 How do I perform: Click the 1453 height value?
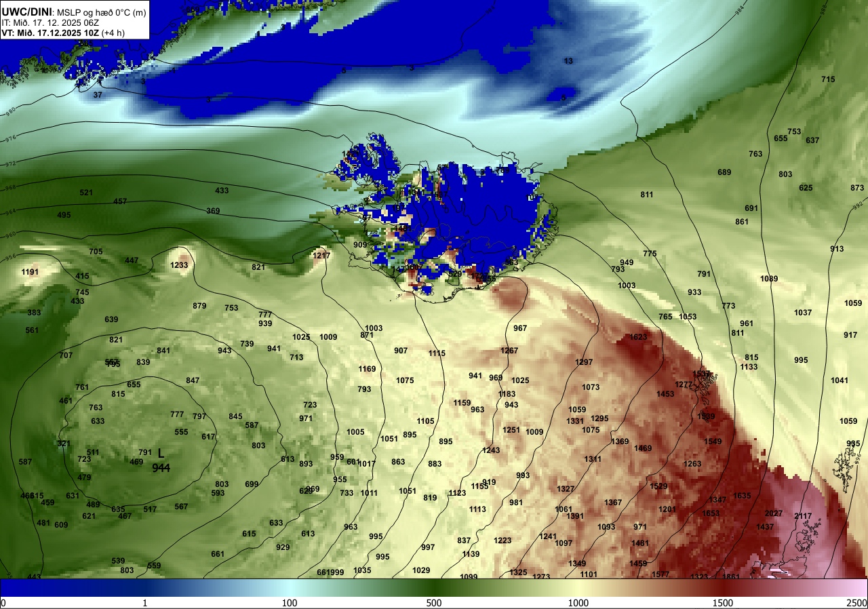click(x=665, y=394)
